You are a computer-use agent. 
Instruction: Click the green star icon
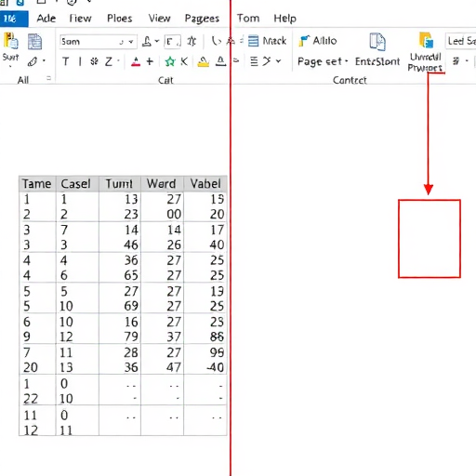tap(170, 61)
